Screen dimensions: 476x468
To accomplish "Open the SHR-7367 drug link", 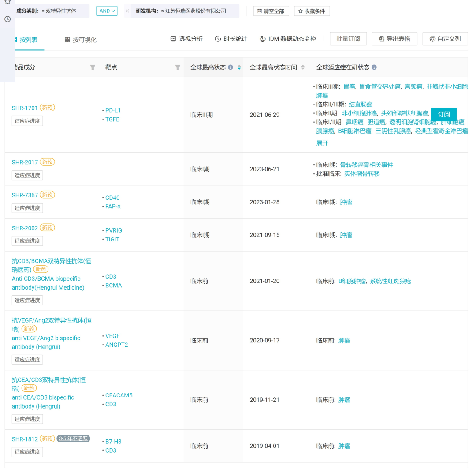I will tap(25, 195).
